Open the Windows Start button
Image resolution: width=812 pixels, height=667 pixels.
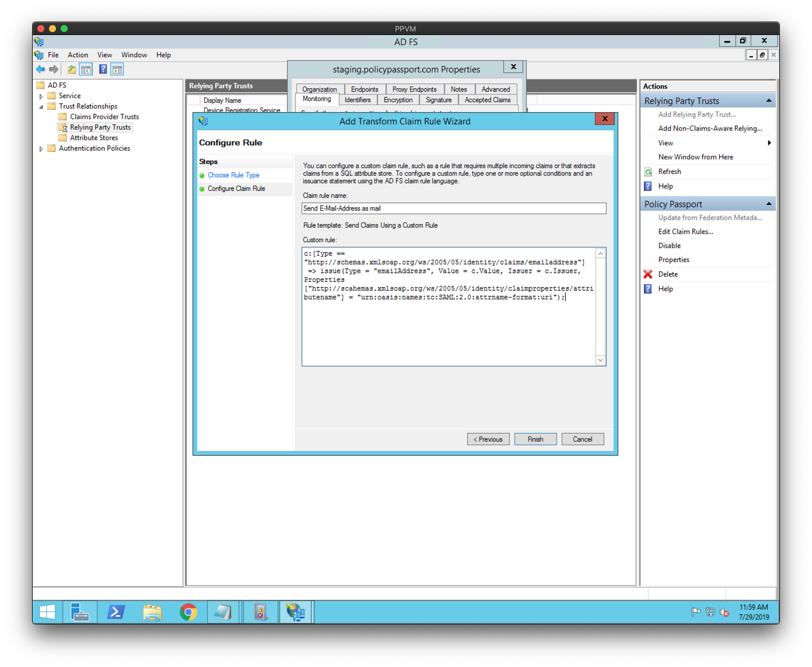point(47,612)
